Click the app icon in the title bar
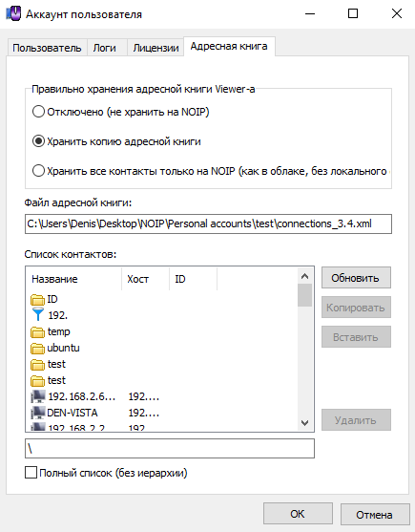Viewport: 415px width, 532px height. tap(13, 14)
